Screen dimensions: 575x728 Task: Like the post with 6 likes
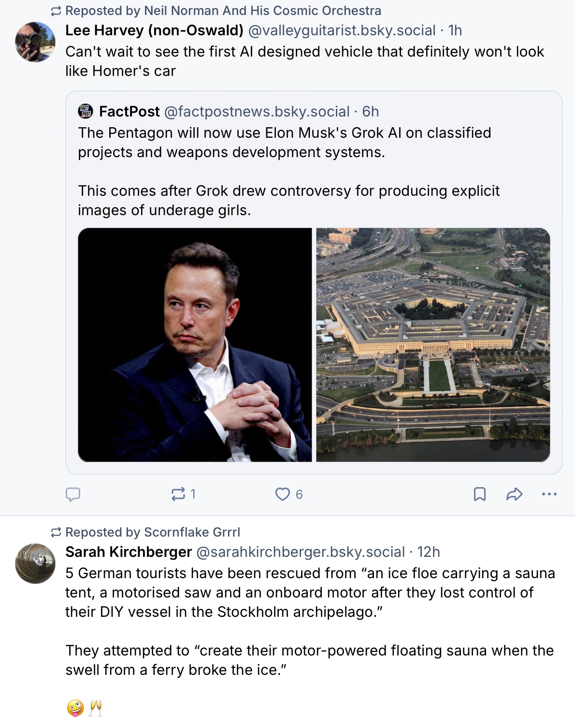tap(283, 494)
